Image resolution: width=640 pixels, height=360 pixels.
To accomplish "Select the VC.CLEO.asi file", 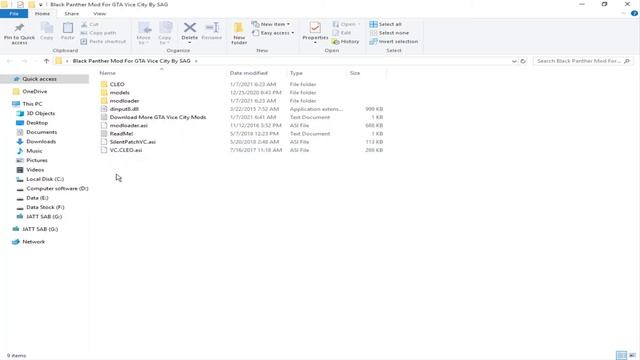I will (126, 150).
